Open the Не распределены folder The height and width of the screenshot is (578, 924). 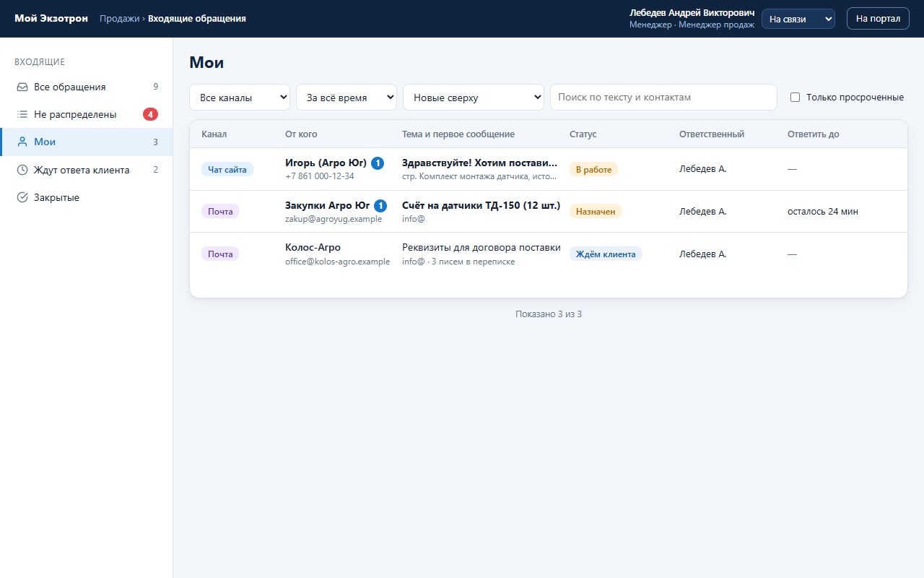pos(87,114)
